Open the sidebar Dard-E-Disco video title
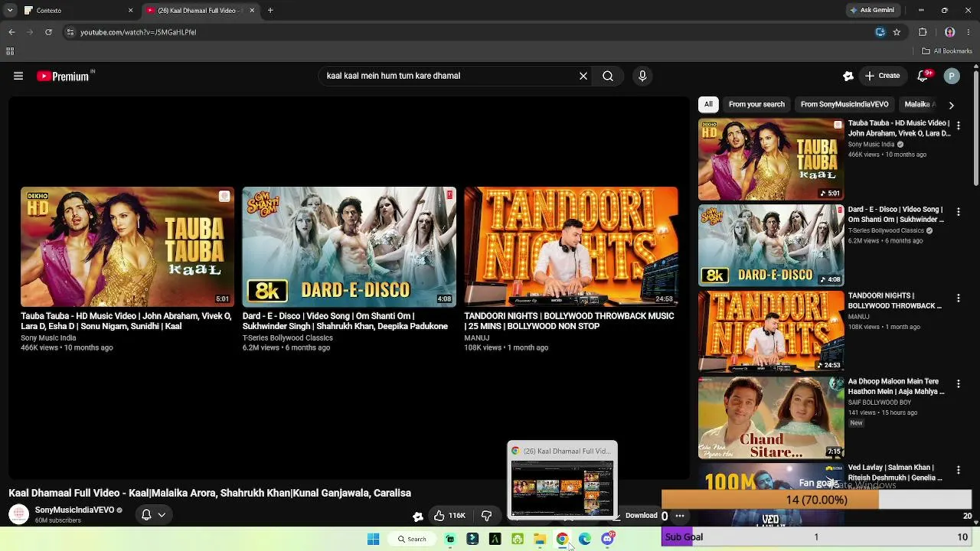 897,214
